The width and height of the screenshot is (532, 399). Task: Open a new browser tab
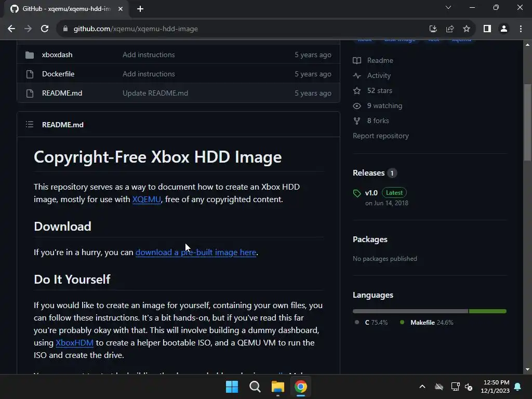(140, 9)
